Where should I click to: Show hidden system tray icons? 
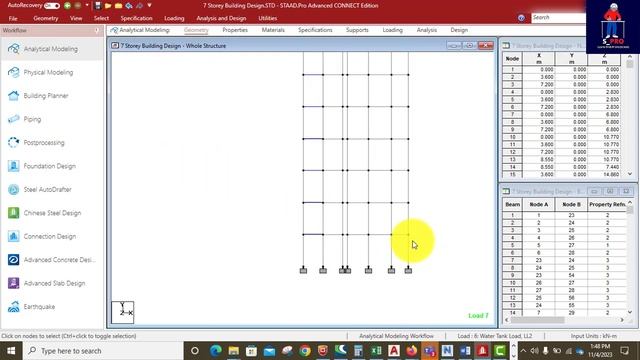523,351
